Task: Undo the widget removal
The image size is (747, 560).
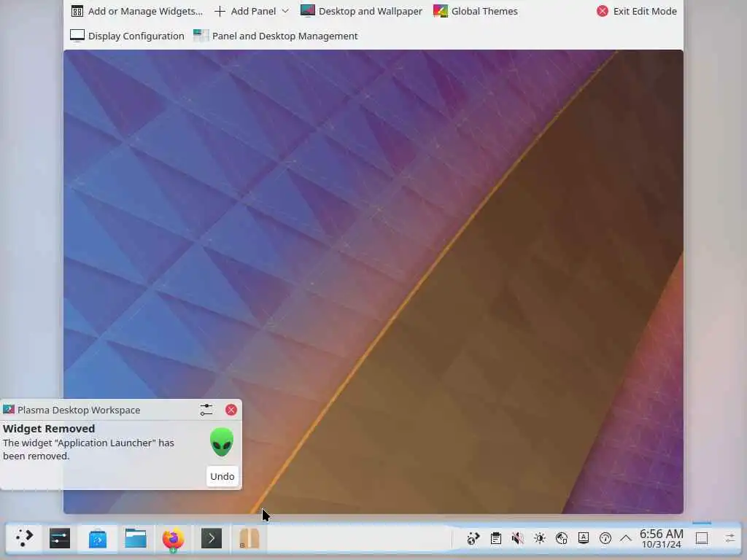Action: pos(222,476)
